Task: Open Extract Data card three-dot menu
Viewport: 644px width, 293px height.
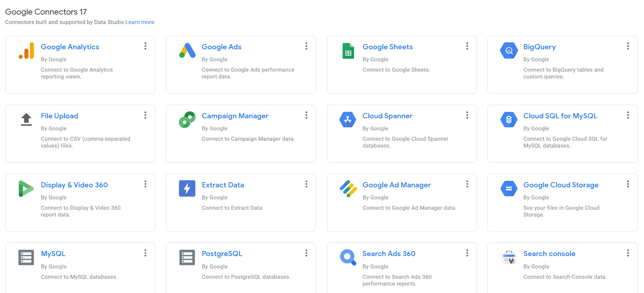Action: 306,184
